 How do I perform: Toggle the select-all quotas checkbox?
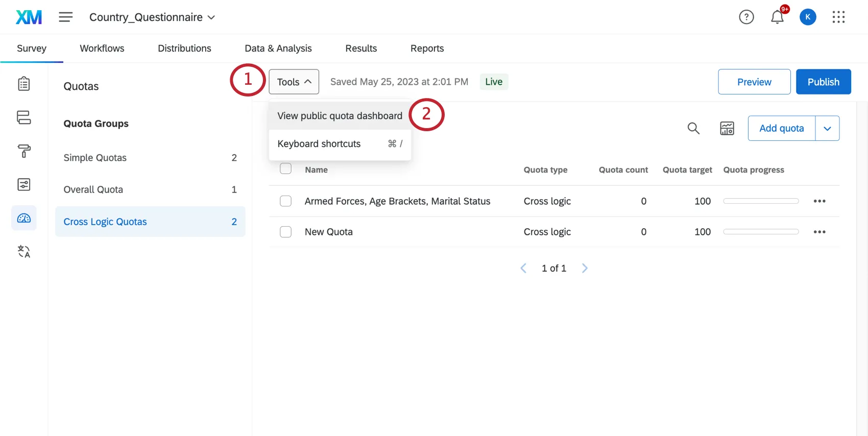pos(285,169)
